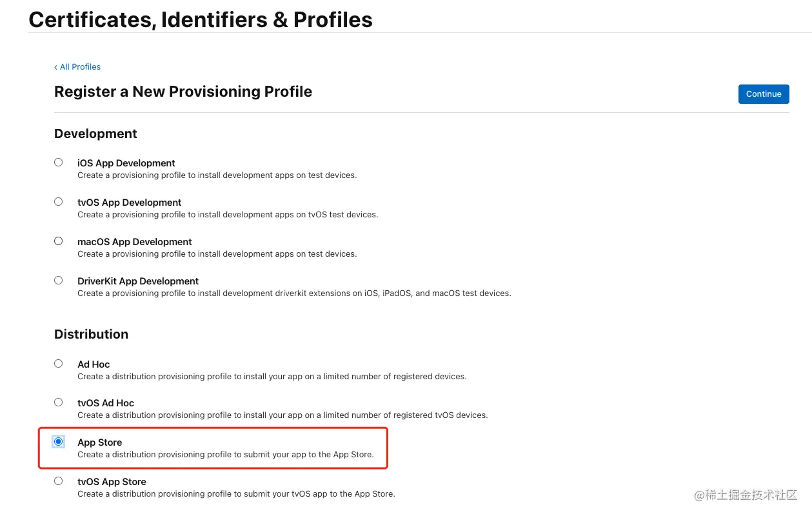812x516 pixels.
Task: Click the Register a New Provisioning Profile heading
Action: [x=183, y=92]
